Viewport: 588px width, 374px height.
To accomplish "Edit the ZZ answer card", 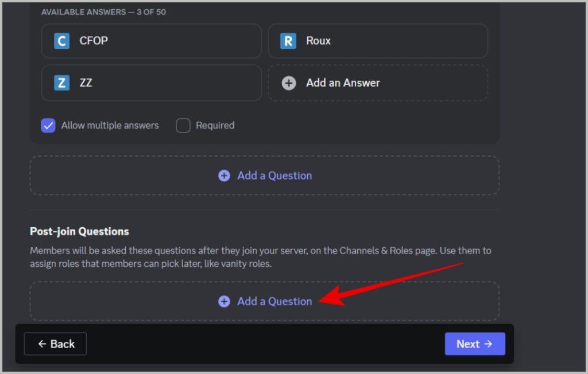I will pos(151,83).
